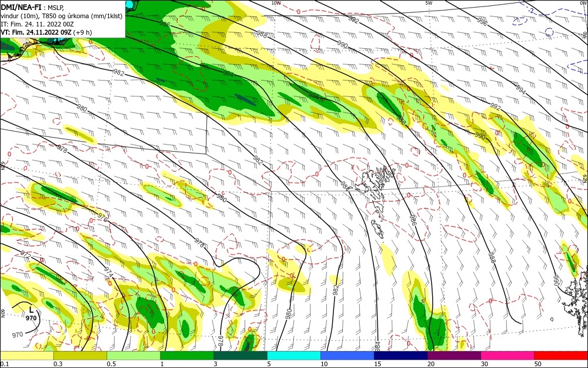Viewport: 588px width, 368px height.
Task: Click the 10W longitude label
Action: pos(276,3)
